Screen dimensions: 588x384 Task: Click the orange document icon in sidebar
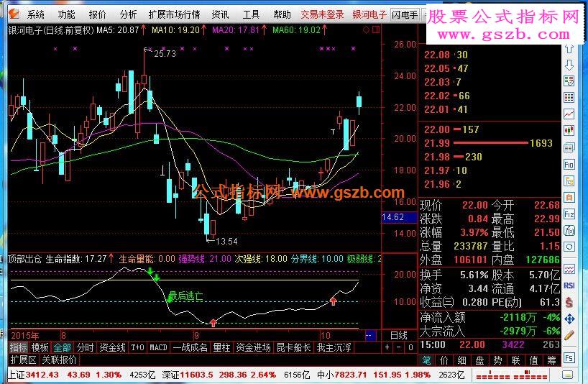[569, 197]
